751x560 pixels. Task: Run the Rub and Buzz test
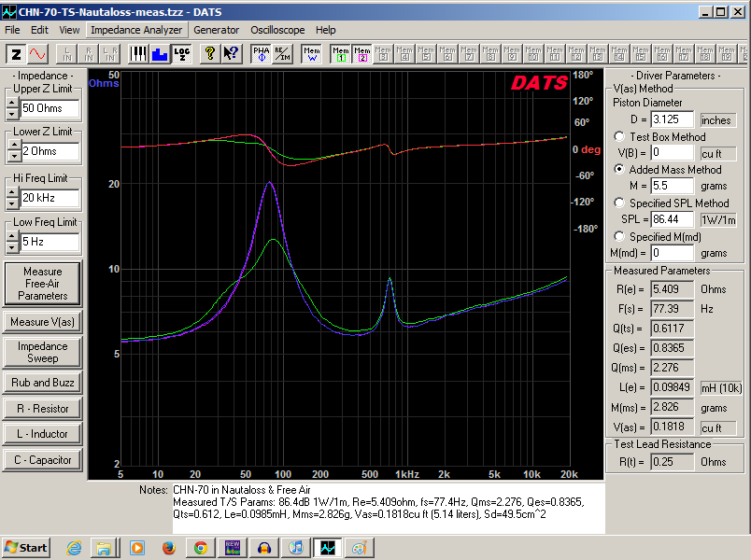(43, 383)
